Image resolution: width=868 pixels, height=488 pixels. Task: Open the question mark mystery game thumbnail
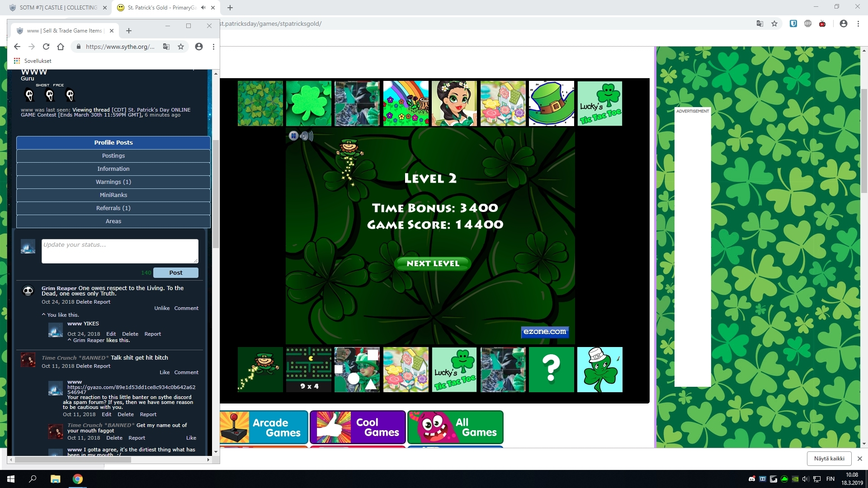552,370
